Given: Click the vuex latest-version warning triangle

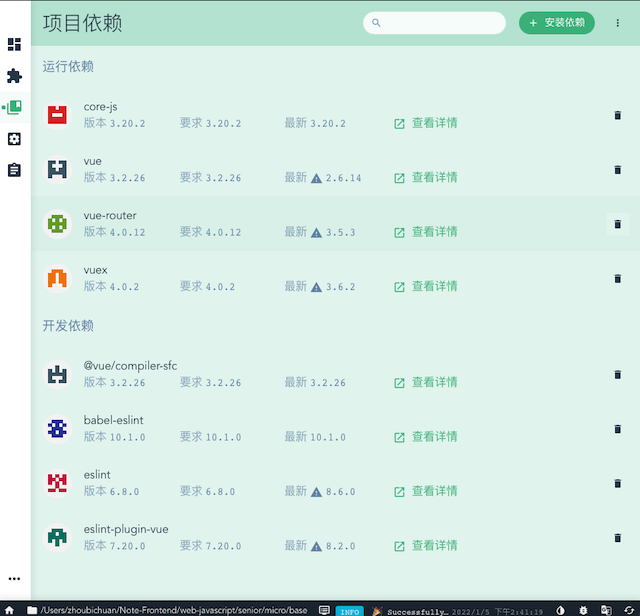Looking at the screenshot, I should (x=316, y=287).
